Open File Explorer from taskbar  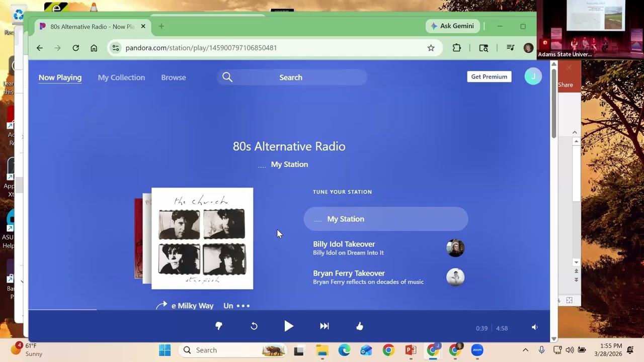coord(322,350)
